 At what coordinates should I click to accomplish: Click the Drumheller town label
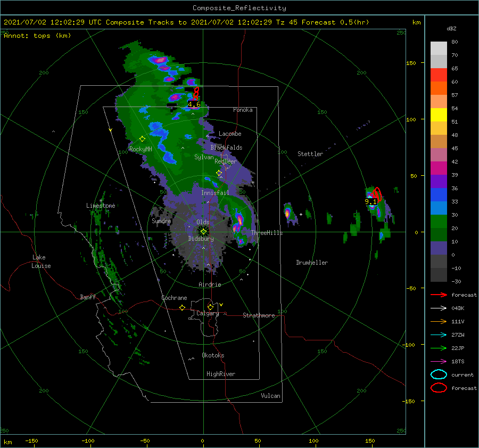click(x=312, y=263)
